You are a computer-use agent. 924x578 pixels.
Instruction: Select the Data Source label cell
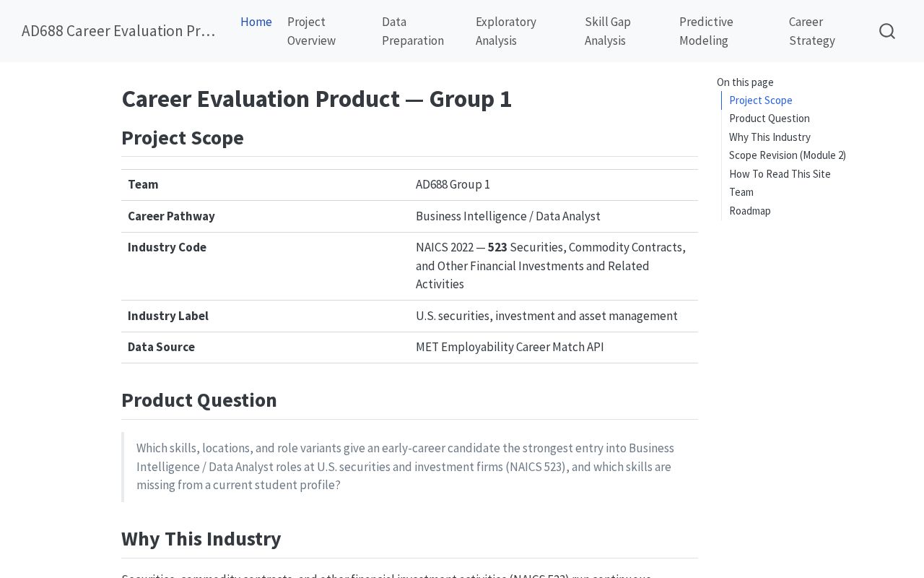point(265,348)
